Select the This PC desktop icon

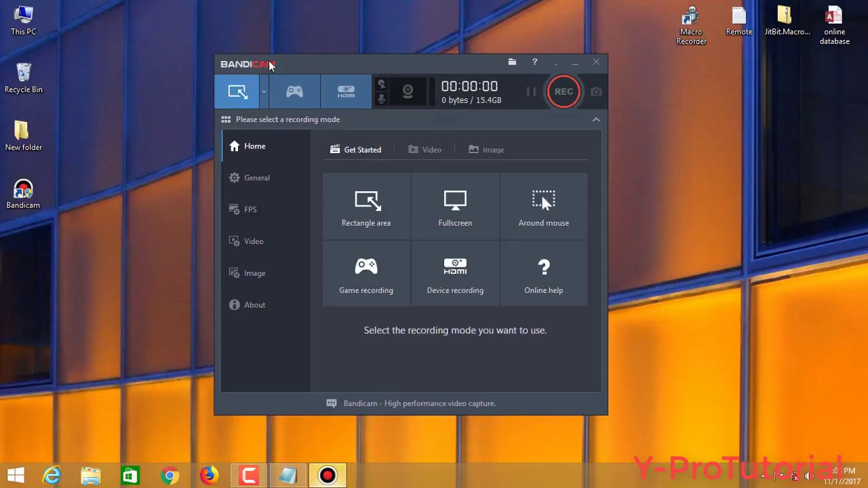click(x=23, y=22)
